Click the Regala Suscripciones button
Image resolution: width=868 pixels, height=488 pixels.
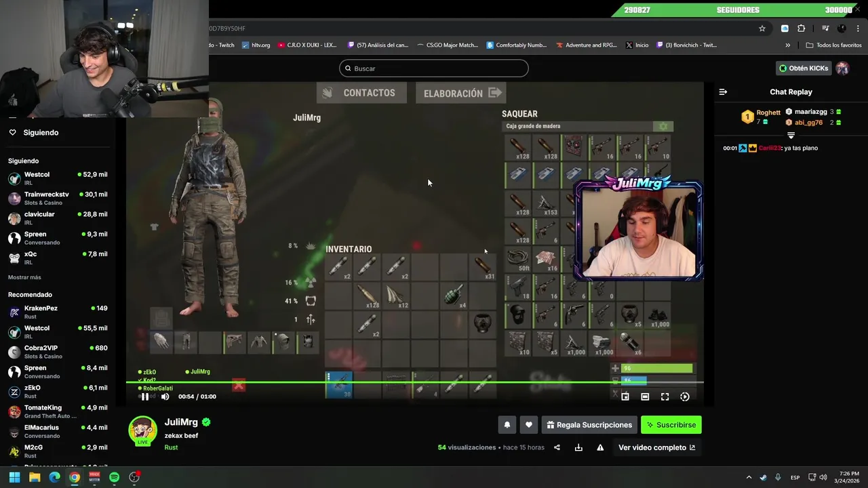tap(589, 425)
